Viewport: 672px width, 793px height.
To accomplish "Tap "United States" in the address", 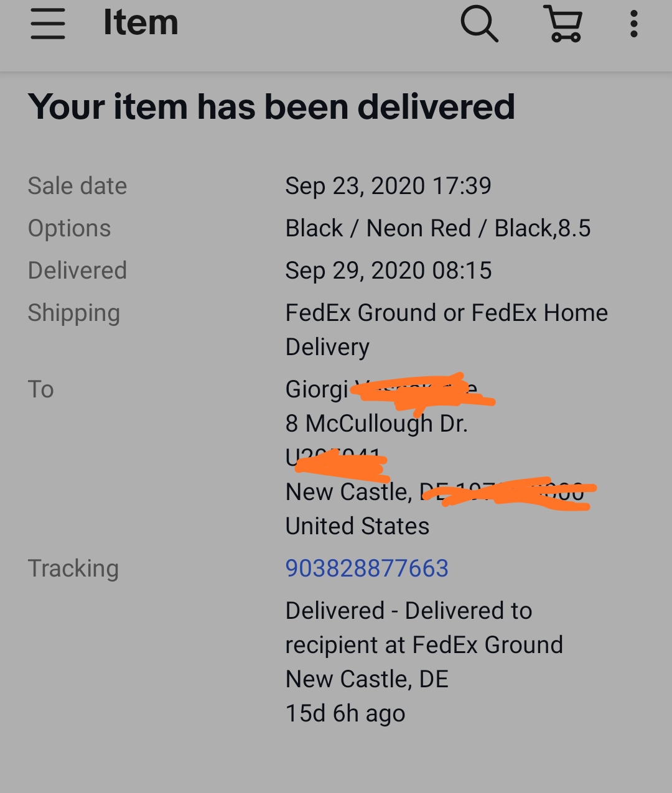I will point(357,526).
